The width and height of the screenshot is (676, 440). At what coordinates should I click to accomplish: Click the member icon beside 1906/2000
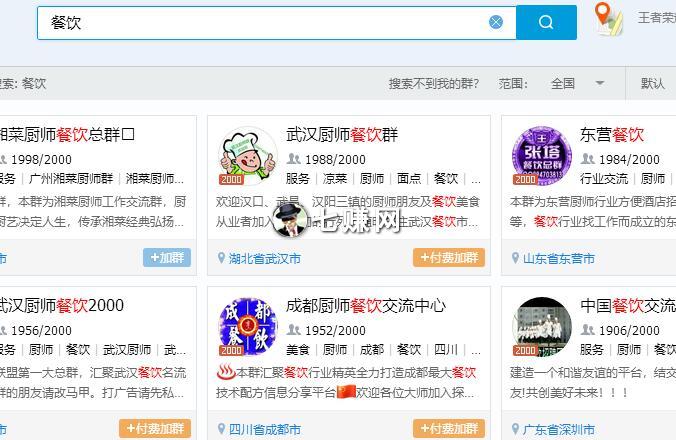(588, 330)
